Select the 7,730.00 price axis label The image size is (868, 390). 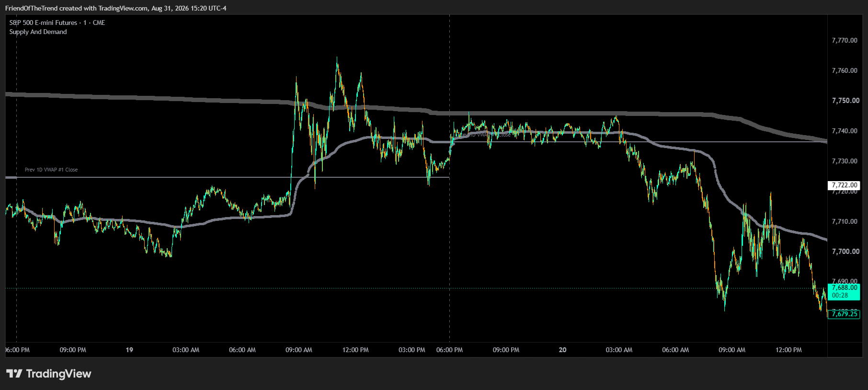845,161
